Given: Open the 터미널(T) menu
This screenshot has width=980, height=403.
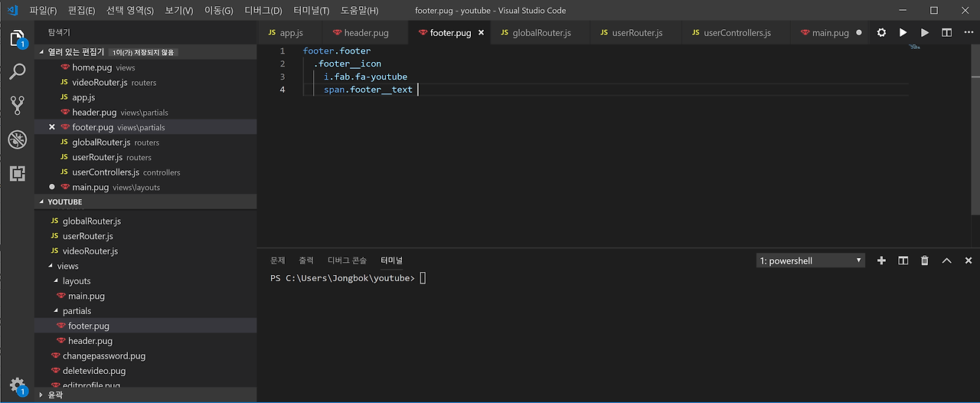Looking at the screenshot, I should [x=311, y=11].
